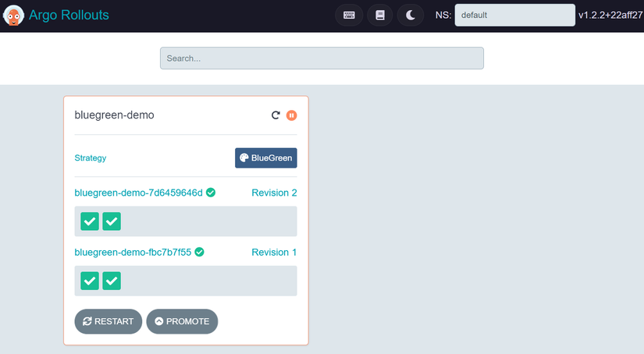Toggle dark mode with moon icon
Screen dimensions: 644x354
[x=411, y=15]
